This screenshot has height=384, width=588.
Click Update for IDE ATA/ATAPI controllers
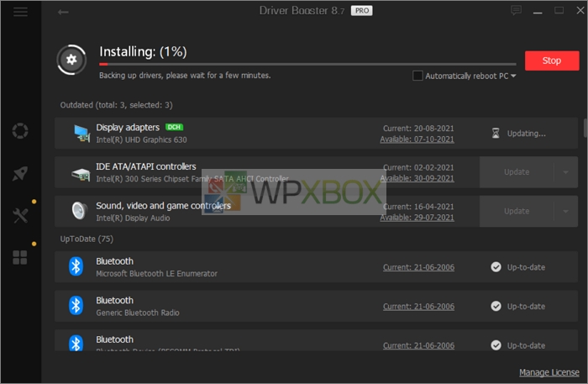click(x=517, y=172)
